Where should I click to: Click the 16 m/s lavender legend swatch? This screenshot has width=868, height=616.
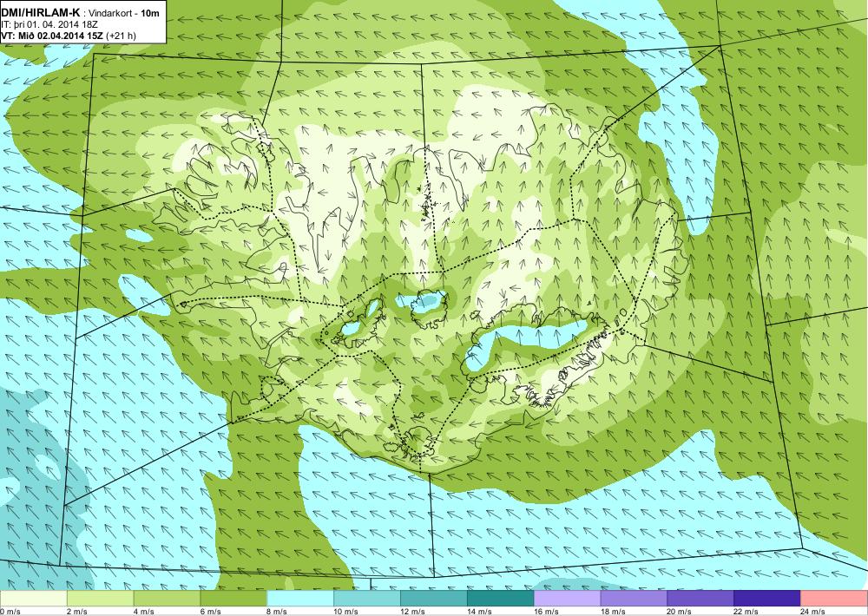coord(568,599)
